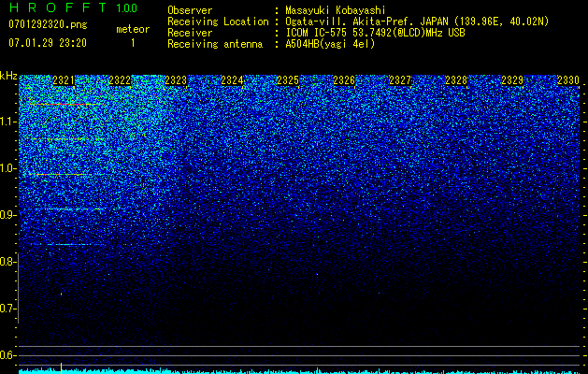Click the 2322 time marker

[x=120, y=80]
